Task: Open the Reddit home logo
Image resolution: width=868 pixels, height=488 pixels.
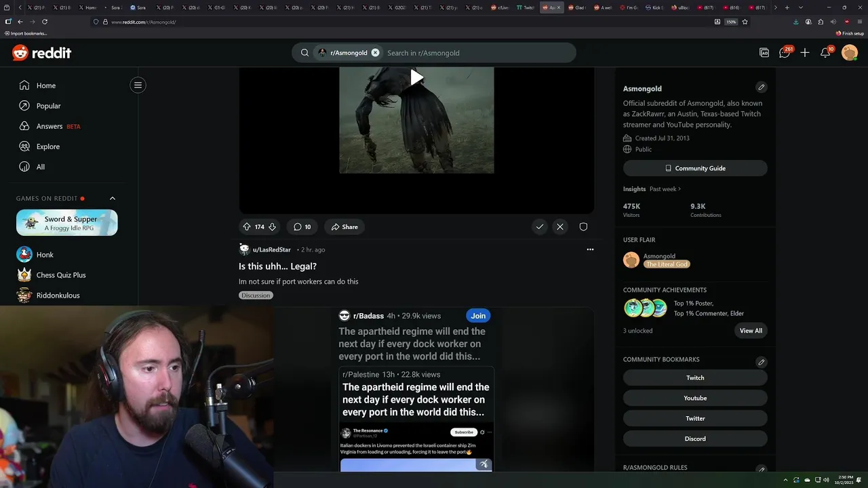Action: pyautogui.click(x=41, y=53)
